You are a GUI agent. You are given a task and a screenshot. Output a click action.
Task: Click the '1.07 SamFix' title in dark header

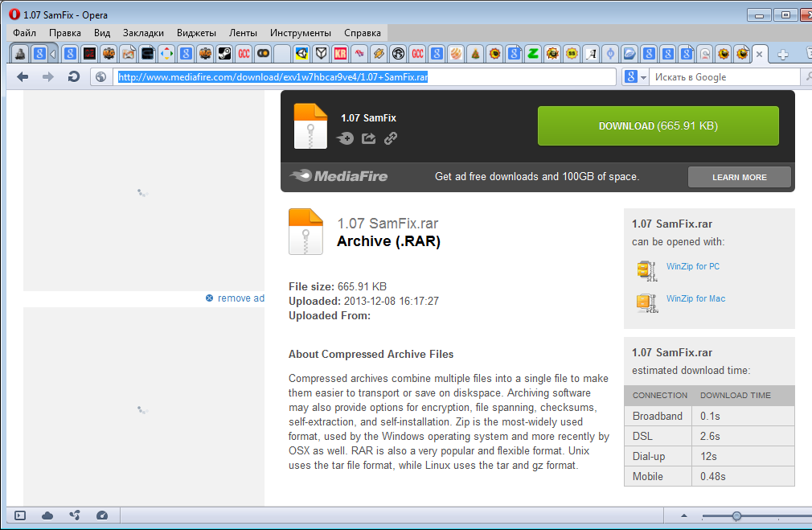click(x=368, y=117)
